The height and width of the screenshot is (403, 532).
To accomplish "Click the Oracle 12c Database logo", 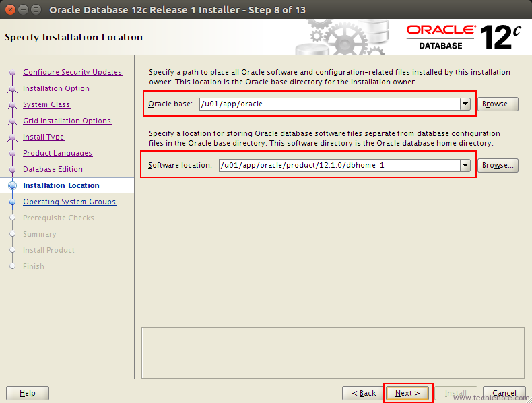I will pos(463,36).
